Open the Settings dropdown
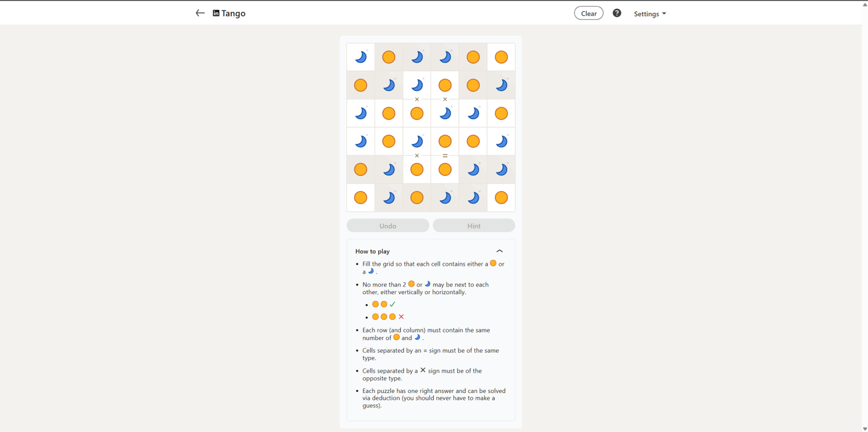 pos(649,14)
